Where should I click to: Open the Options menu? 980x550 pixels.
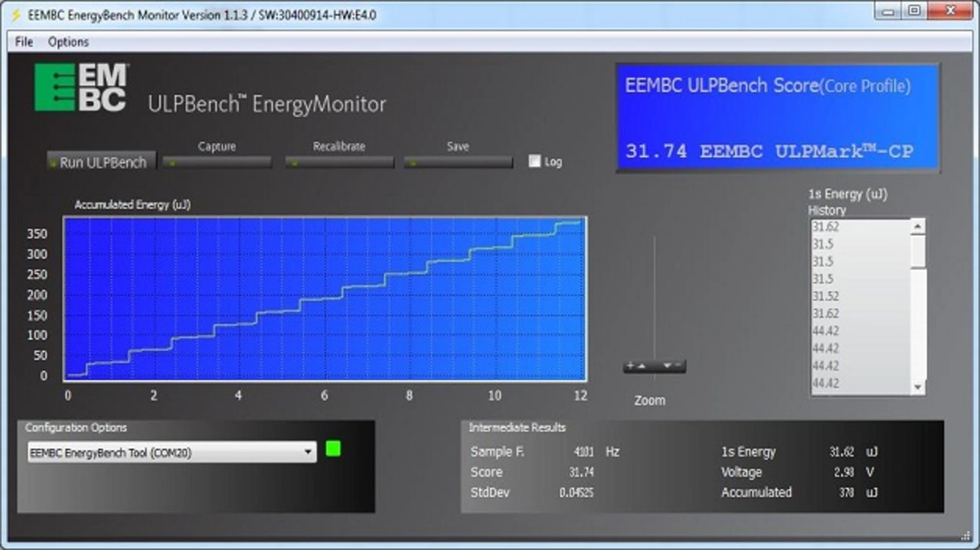pos(68,42)
